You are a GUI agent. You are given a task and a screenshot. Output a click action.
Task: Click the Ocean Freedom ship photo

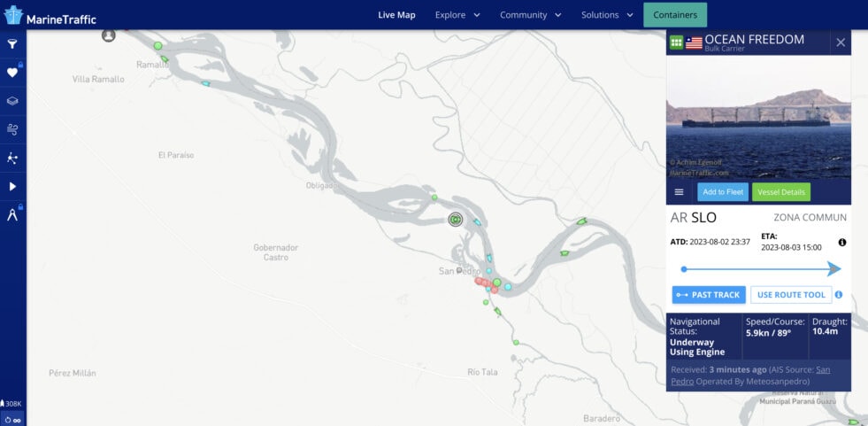[758, 116]
